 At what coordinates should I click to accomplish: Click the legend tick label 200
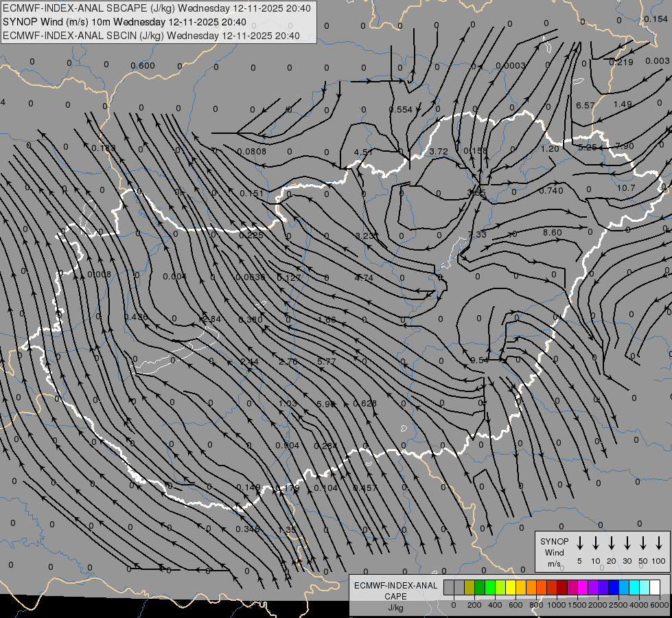click(474, 605)
